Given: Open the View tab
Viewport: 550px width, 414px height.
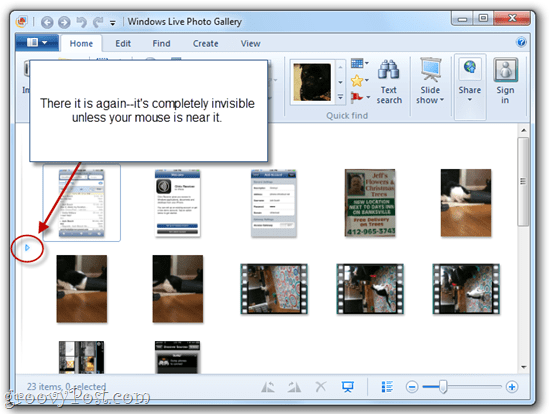Looking at the screenshot, I should point(250,44).
